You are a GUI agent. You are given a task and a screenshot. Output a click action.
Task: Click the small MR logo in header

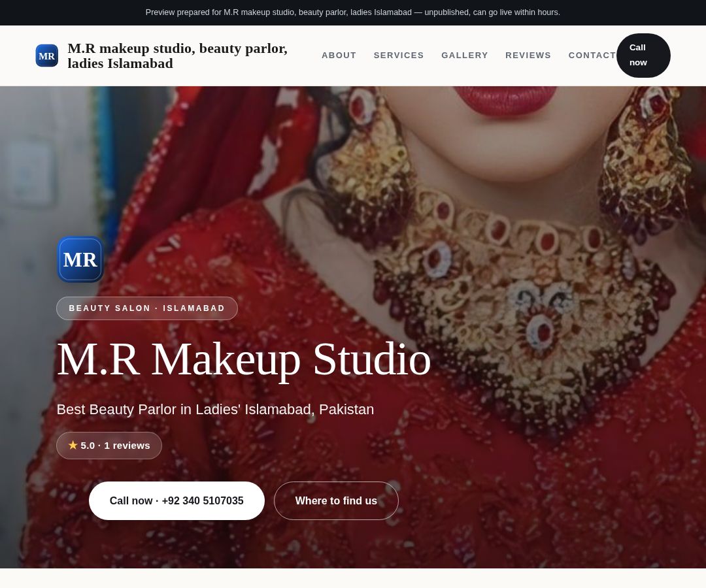coord(47,56)
